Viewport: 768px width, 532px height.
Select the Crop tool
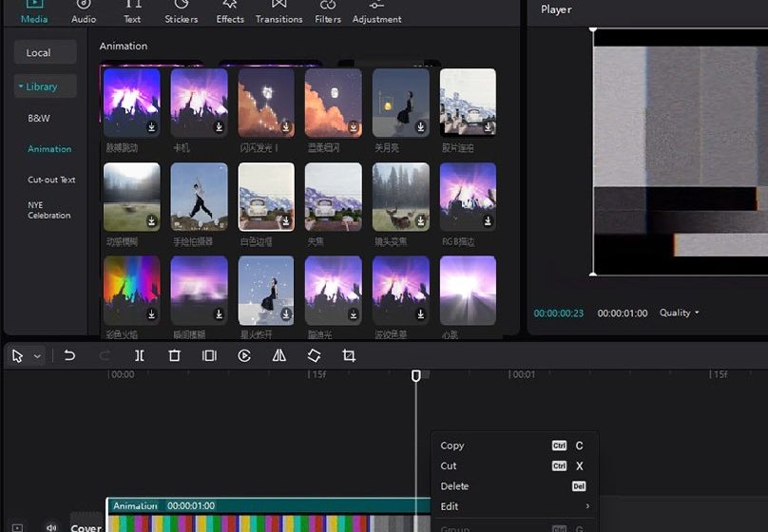tap(349, 355)
